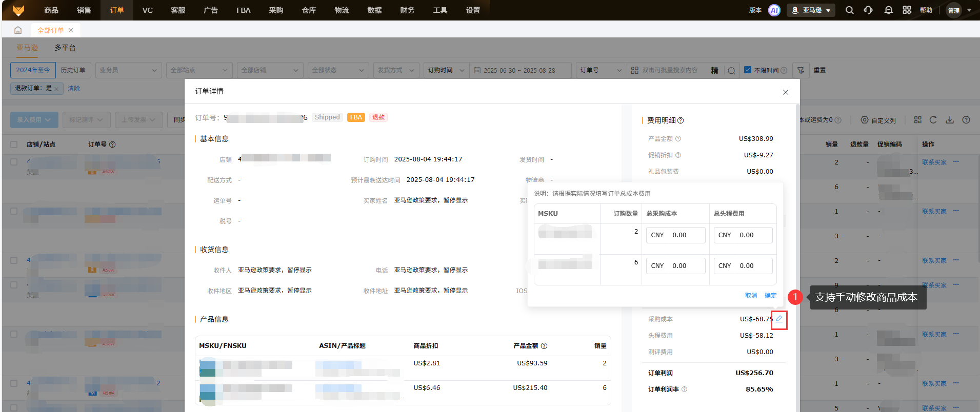This screenshot has width=980, height=412.
Task: Click the AI assistant icon
Action: tap(774, 10)
